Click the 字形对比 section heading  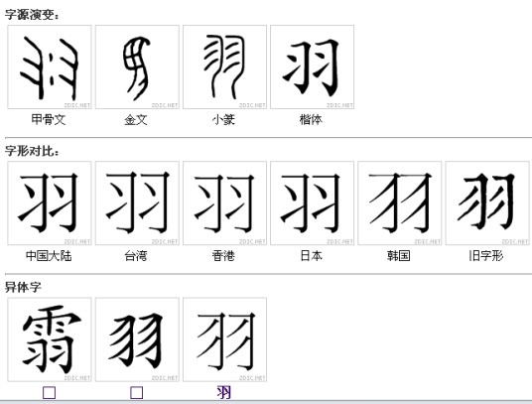(x=32, y=151)
